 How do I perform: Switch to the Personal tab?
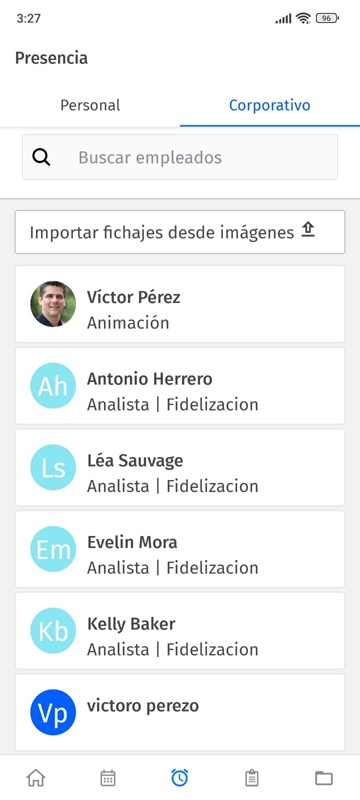coord(90,105)
